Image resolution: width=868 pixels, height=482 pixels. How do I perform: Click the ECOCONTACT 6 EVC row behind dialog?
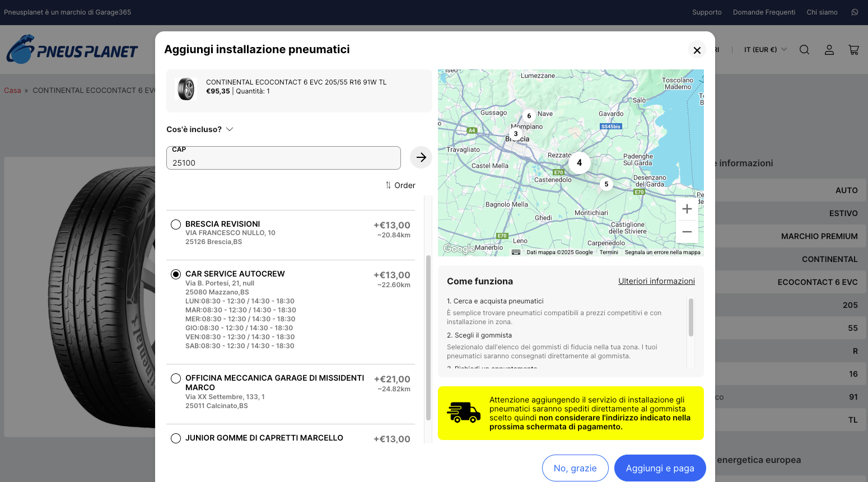(x=790, y=282)
